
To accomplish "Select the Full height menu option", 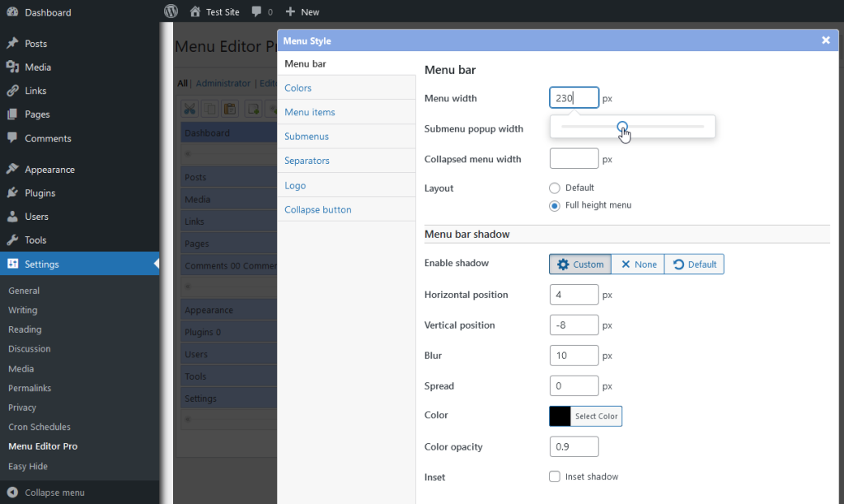I will click(555, 205).
